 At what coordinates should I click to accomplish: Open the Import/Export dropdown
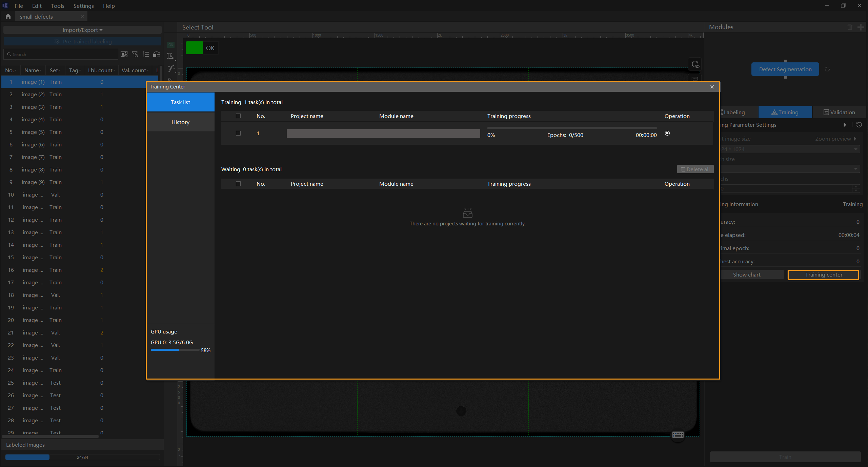coord(82,30)
